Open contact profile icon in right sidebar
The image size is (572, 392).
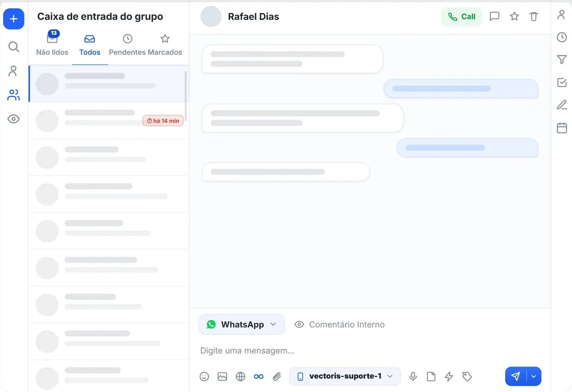pyautogui.click(x=562, y=15)
